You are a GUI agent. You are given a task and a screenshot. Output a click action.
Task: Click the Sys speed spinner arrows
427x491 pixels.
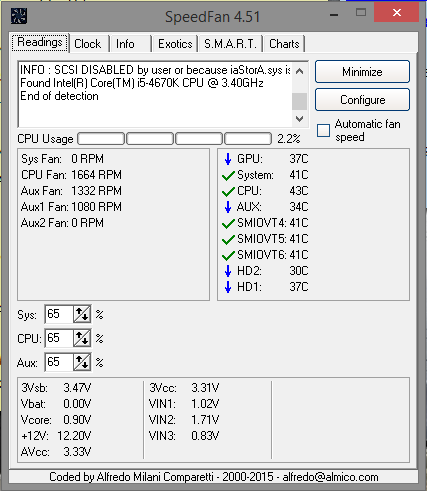pos(82,314)
